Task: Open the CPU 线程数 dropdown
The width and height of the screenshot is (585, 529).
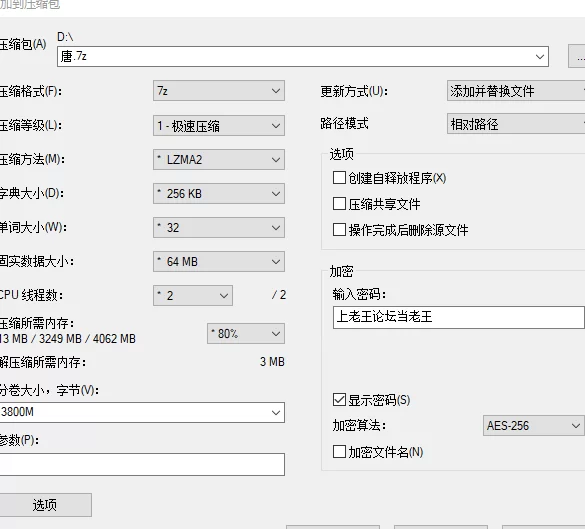Action: click(x=193, y=295)
